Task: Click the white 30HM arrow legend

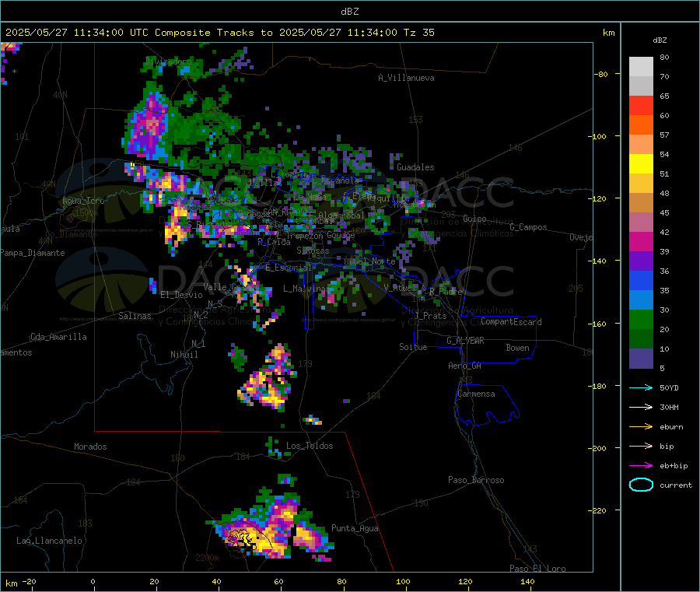Action: (x=641, y=407)
